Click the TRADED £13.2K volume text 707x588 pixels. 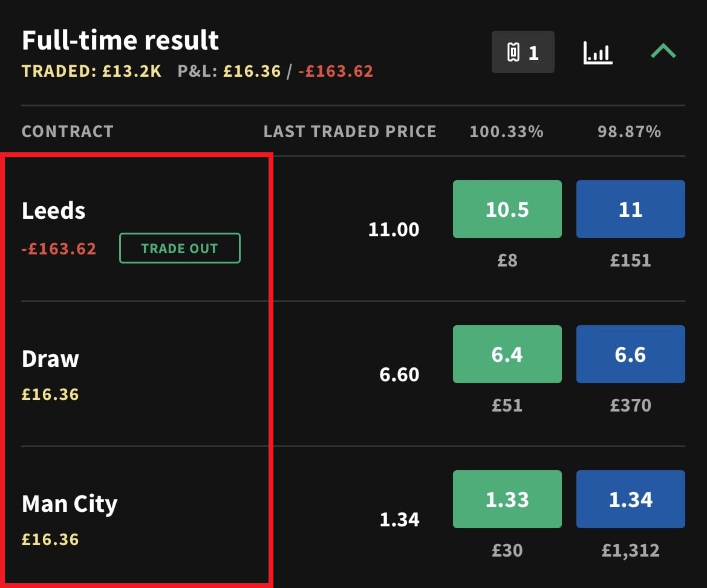coord(92,71)
